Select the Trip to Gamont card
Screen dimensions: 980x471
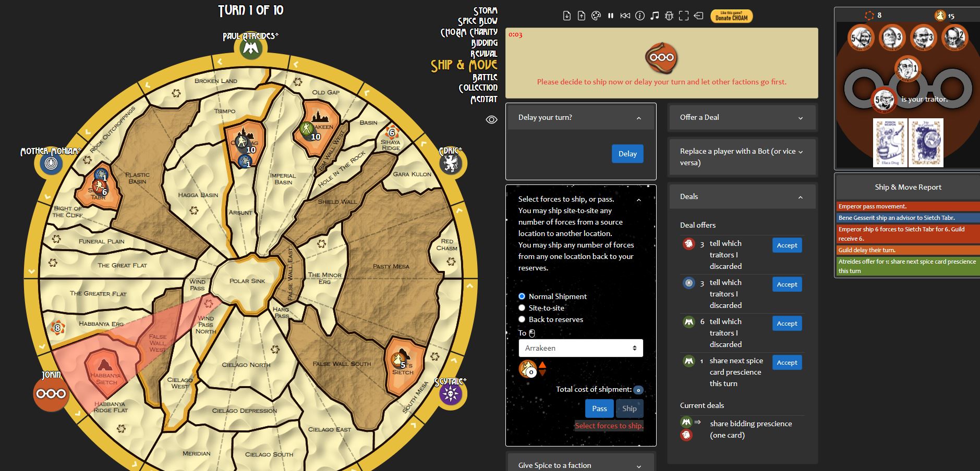pos(926,143)
